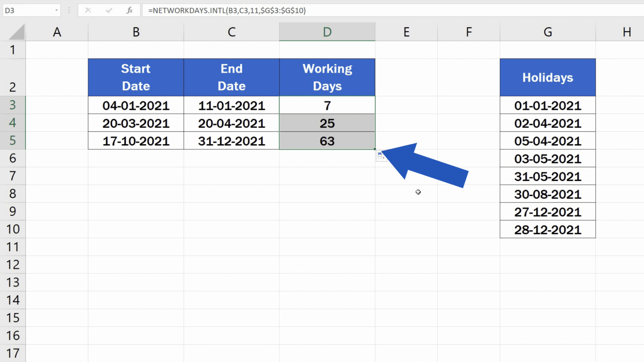Select working days cell showing 25
This screenshot has height=362, width=644.
[327, 123]
